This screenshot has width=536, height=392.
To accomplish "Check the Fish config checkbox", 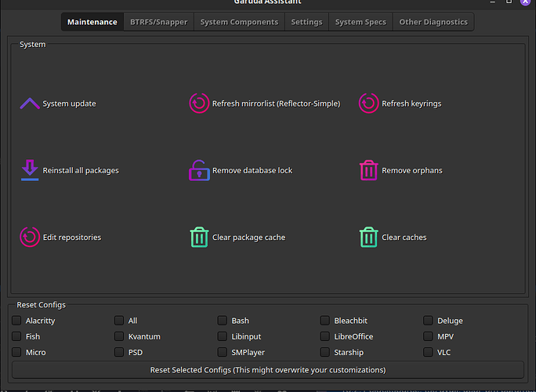I will [16, 336].
